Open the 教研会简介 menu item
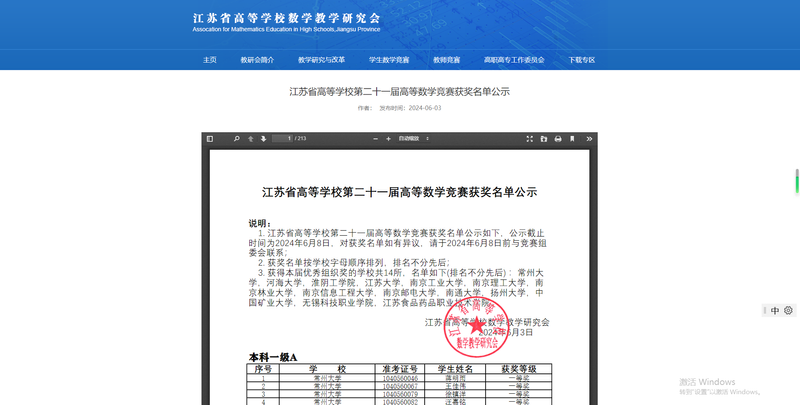 (x=256, y=60)
